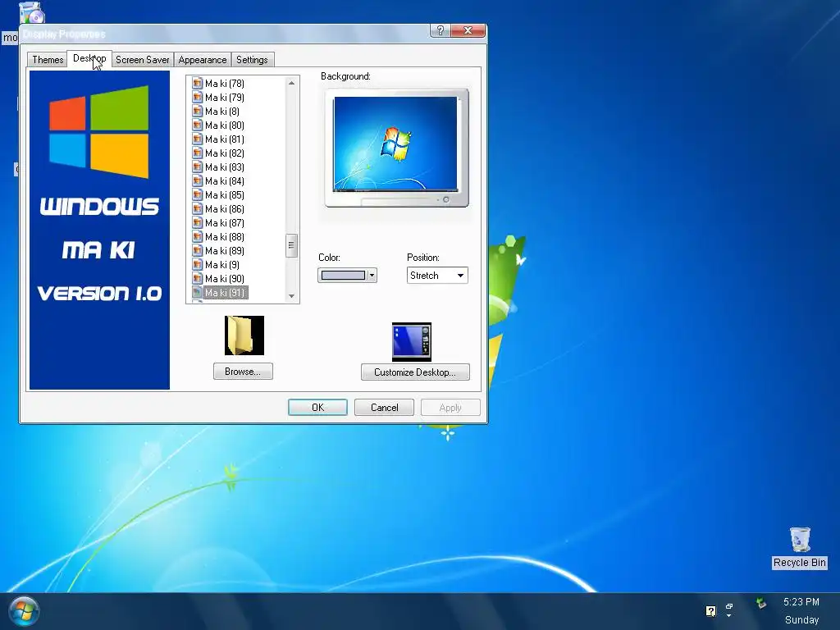Click the image icon beside Ma ki (78)

click(x=197, y=84)
